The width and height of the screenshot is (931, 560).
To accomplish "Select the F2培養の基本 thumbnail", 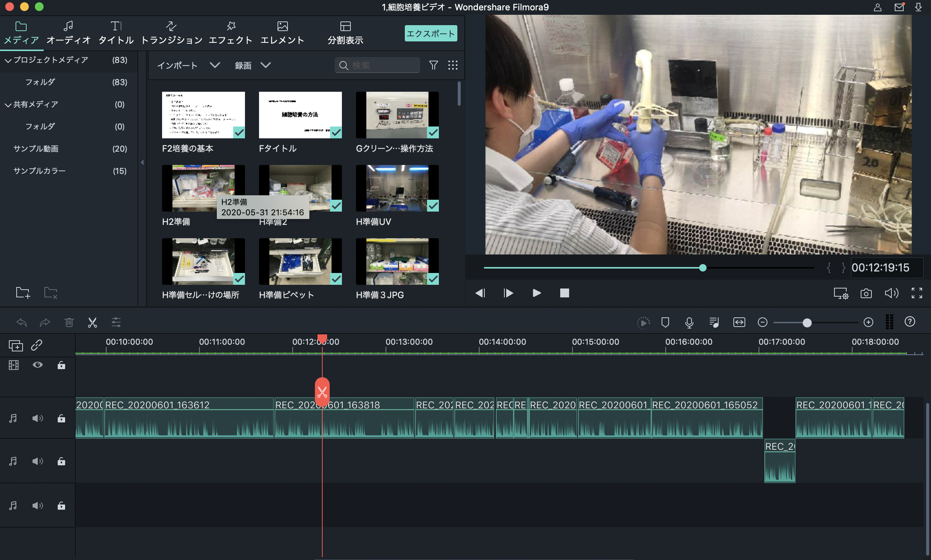I will tap(204, 115).
